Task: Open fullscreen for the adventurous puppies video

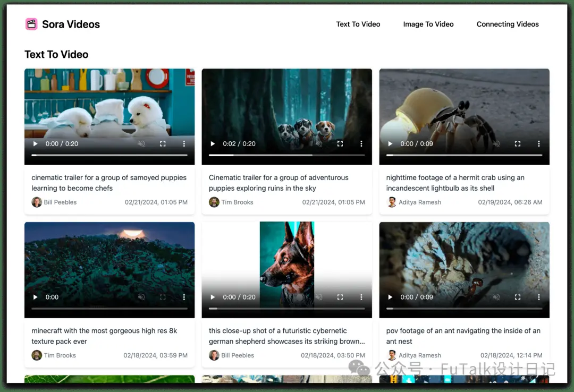Action: coord(340,144)
